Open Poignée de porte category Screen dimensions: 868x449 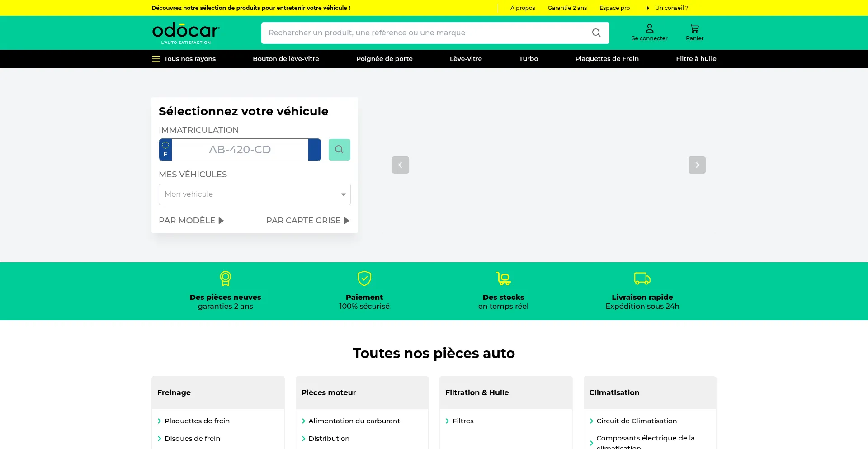[x=384, y=59]
